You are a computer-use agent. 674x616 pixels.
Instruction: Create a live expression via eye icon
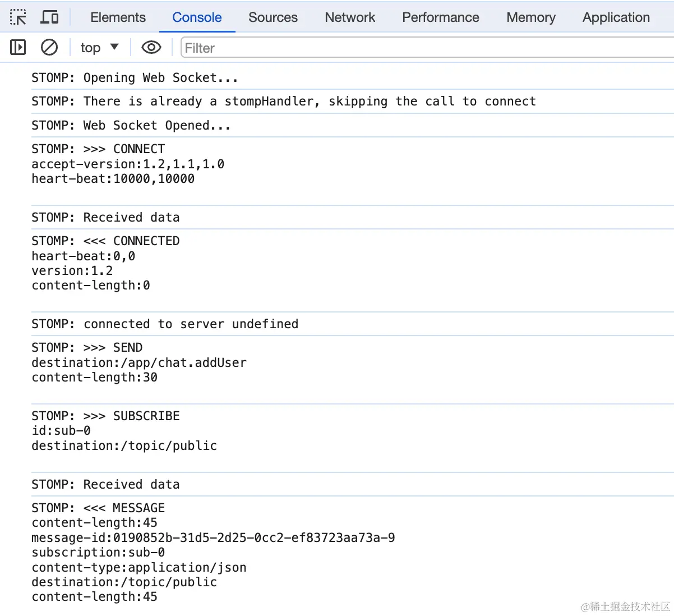tap(151, 48)
